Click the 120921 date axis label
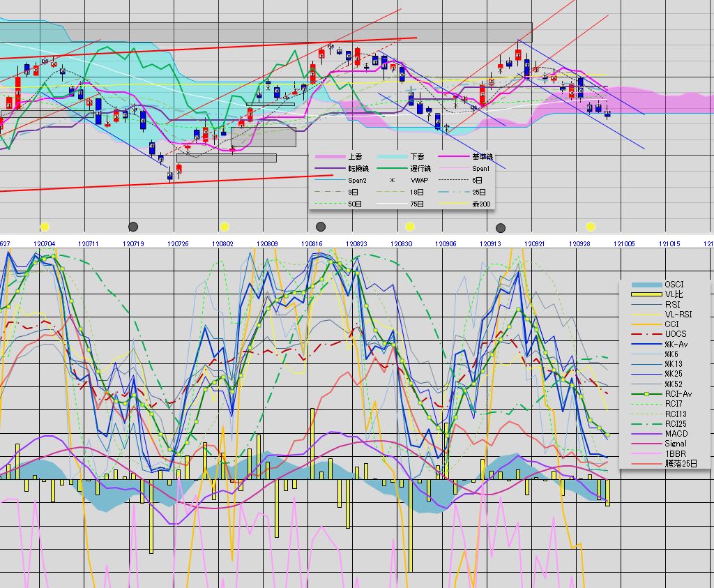 pos(534,243)
